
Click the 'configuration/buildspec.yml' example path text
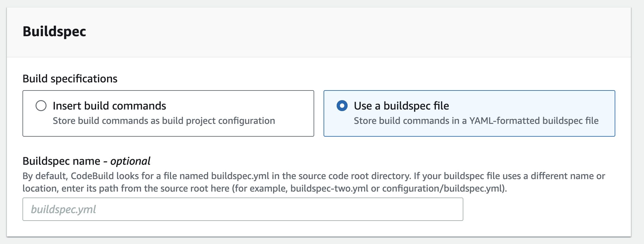coord(442,188)
